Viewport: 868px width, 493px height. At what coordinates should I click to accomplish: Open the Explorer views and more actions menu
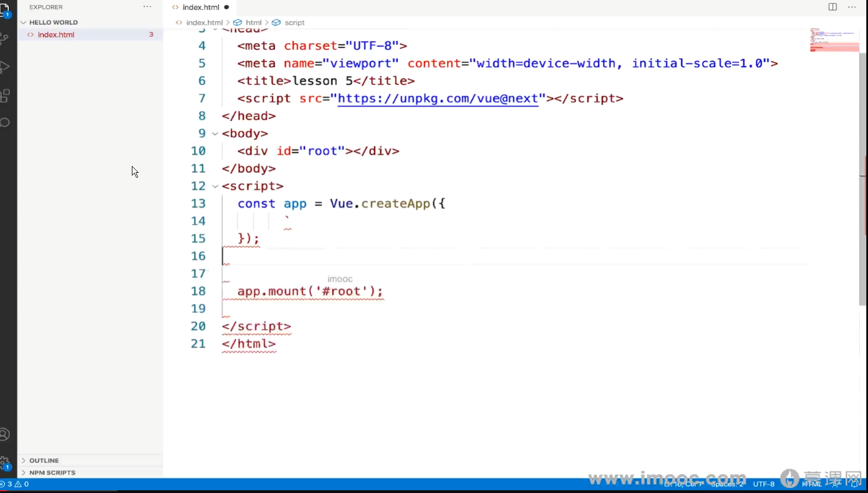click(x=148, y=7)
